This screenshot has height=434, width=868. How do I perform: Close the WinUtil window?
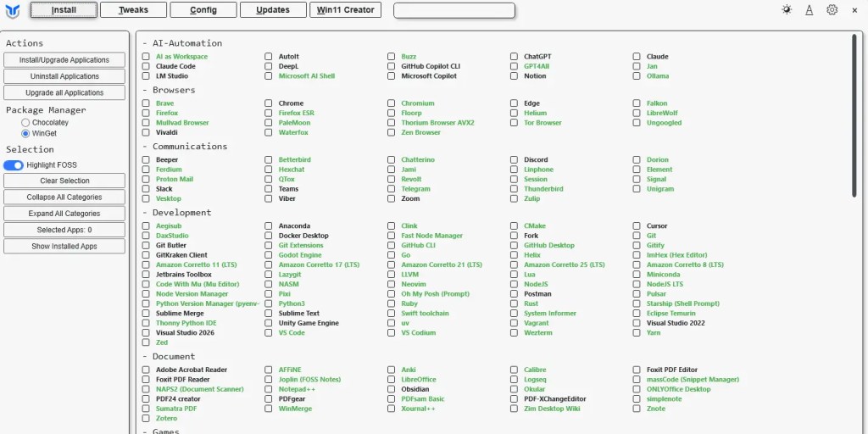[854, 10]
